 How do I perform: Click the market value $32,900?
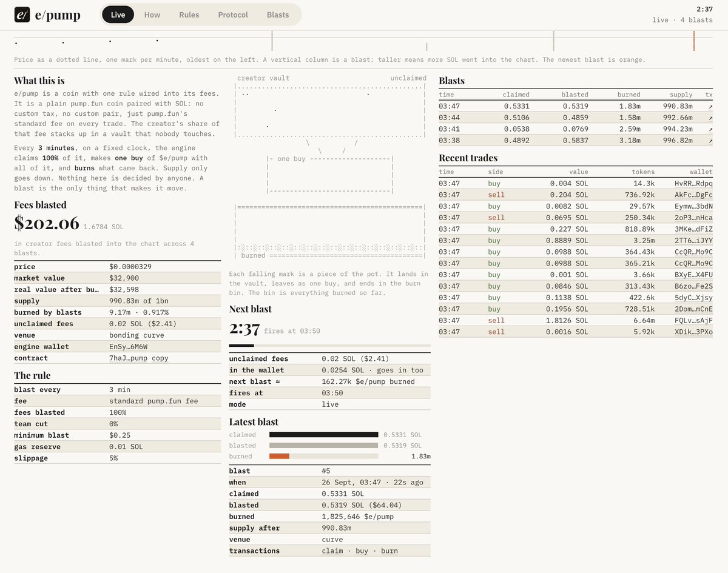pyautogui.click(x=124, y=278)
